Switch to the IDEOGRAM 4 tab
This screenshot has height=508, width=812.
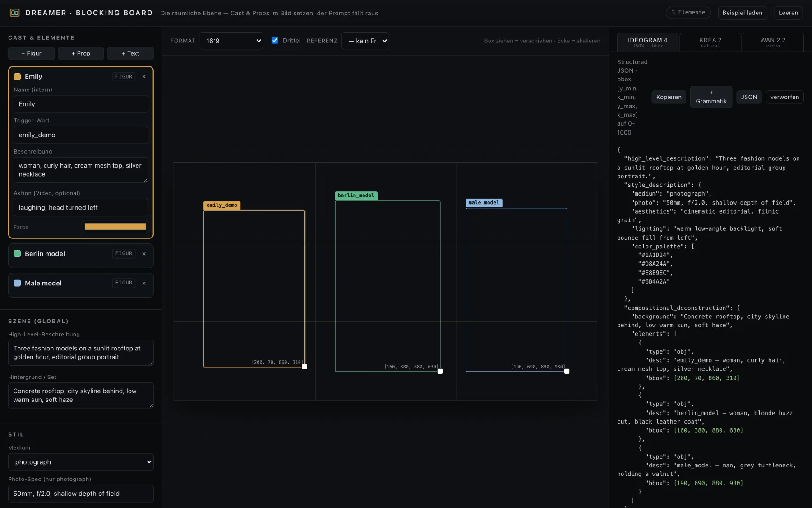pyautogui.click(x=648, y=42)
